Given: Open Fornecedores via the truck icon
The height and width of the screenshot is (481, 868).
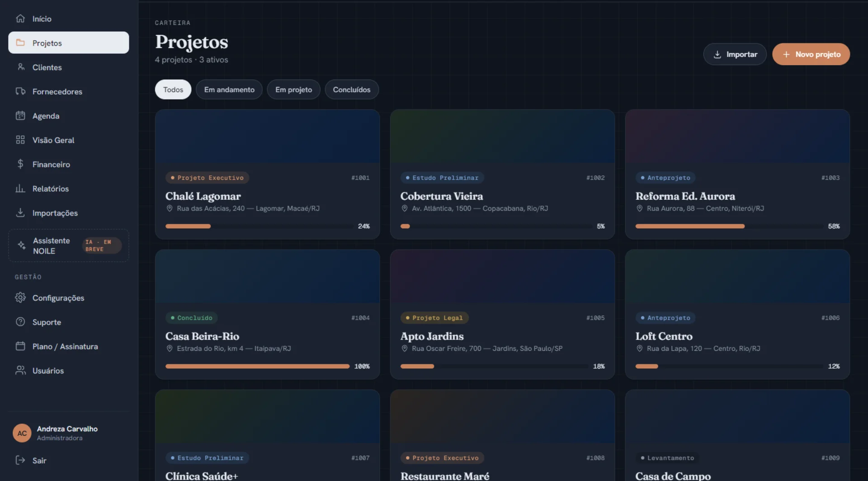Looking at the screenshot, I should click(20, 91).
